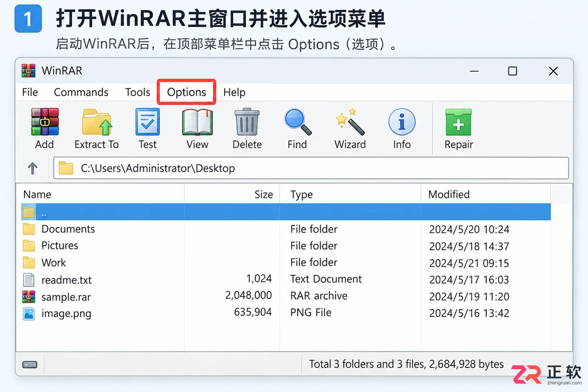Select the 'image.png' file name

click(66, 314)
